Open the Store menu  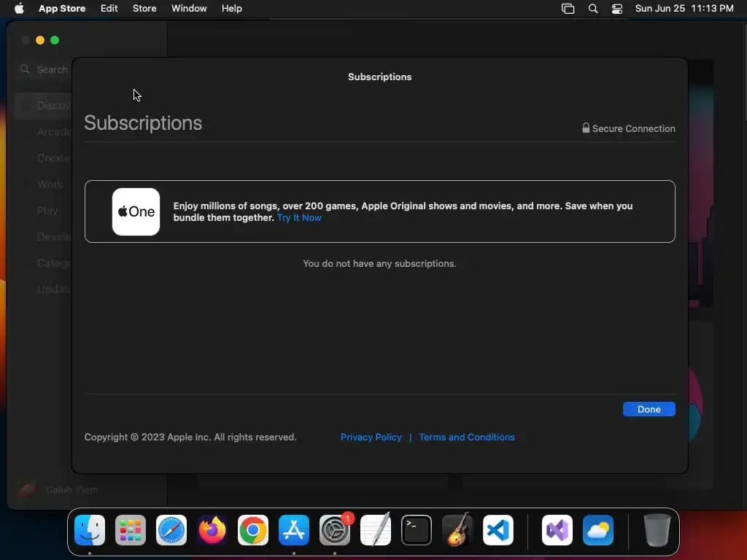click(x=144, y=9)
